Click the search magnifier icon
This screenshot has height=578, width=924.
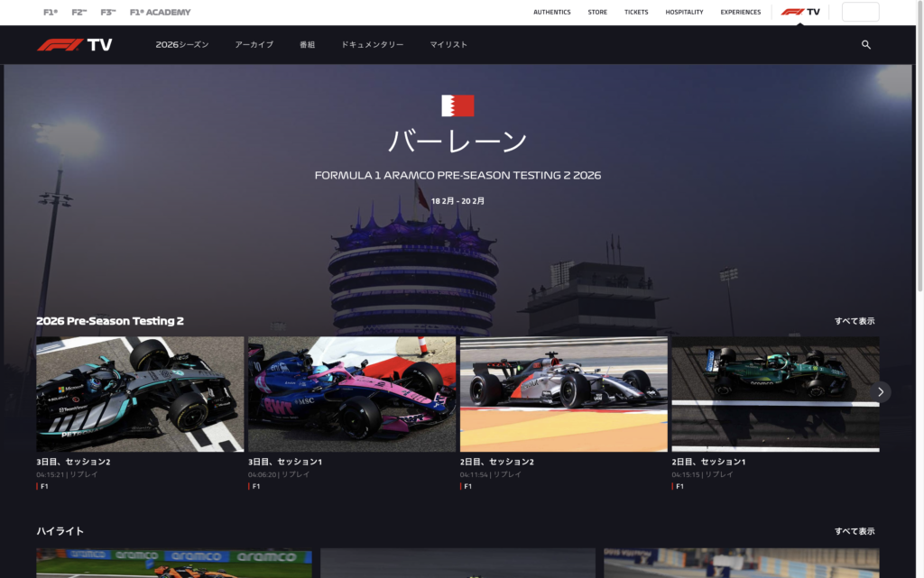865,44
